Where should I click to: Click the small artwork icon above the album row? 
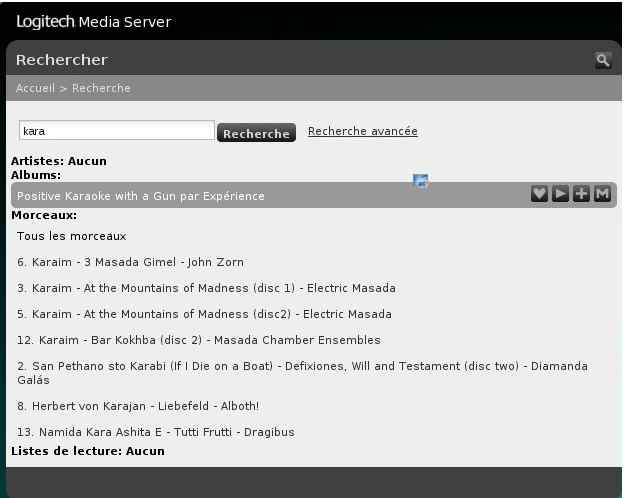(421, 181)
